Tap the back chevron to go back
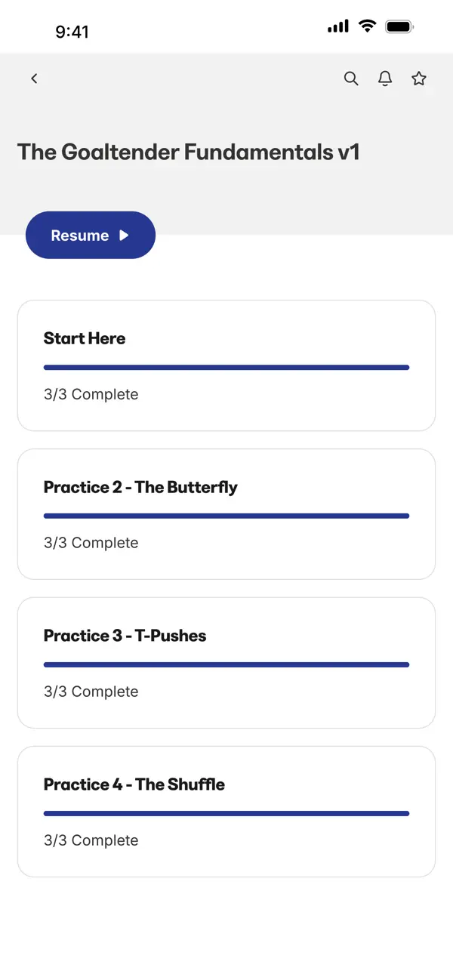Viewport: 453px width, 980px height. [x=34, y=78]
